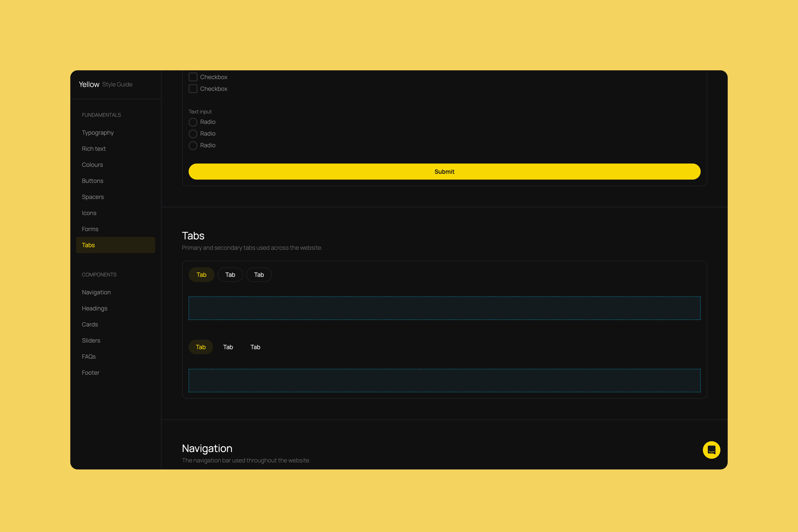
Task: Click the COMPONENTS sidebar label
Action: [99, 275]
